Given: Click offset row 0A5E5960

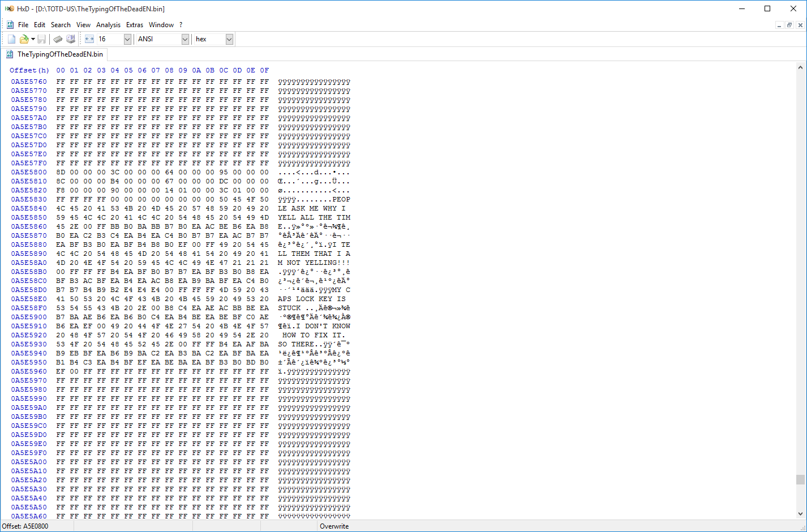Looking at the screenshot, I should [29, 371].
